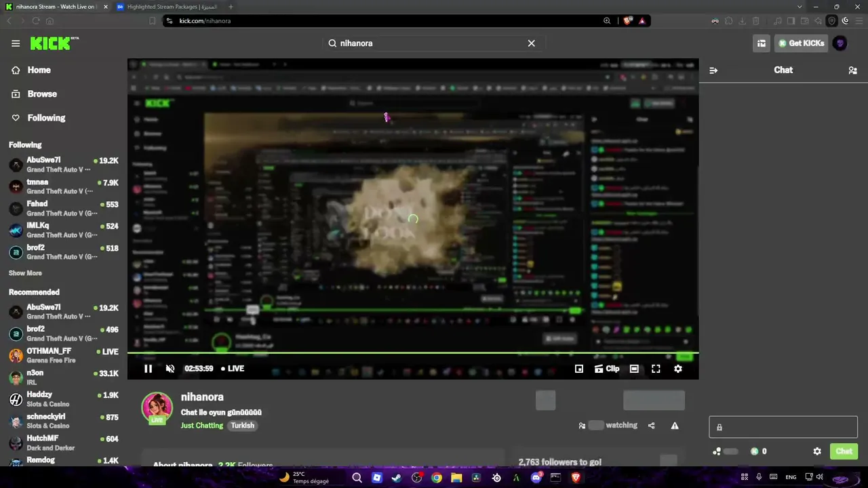This screenshot has height=488, width=868.
Task: Open channel points icon below chat
Action: point(717,451)
